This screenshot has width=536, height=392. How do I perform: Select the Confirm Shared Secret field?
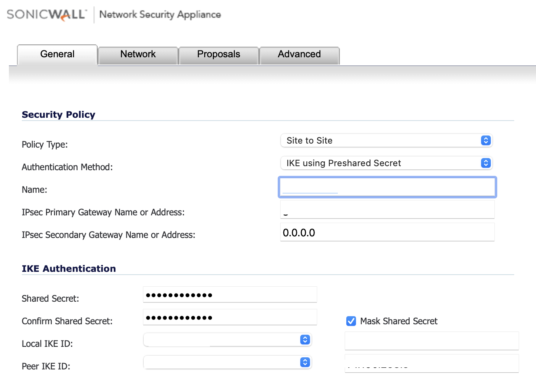coord(229,317)
